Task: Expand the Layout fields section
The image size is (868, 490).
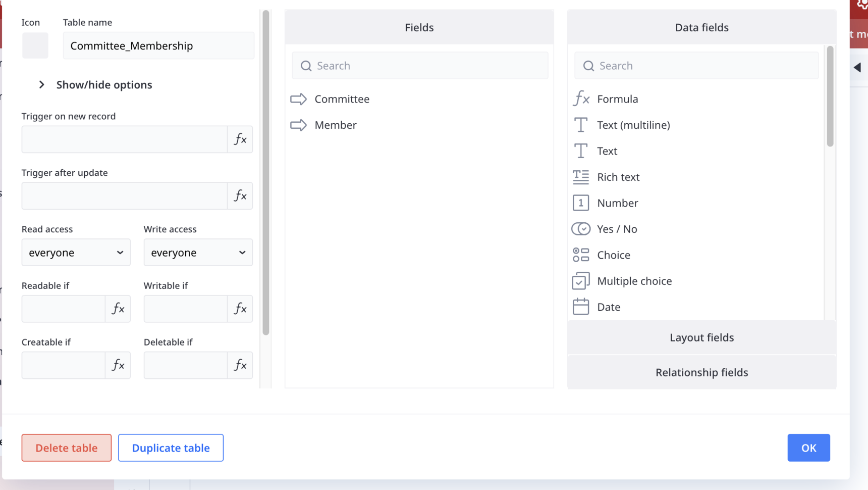Action: [x=701, y=337]
